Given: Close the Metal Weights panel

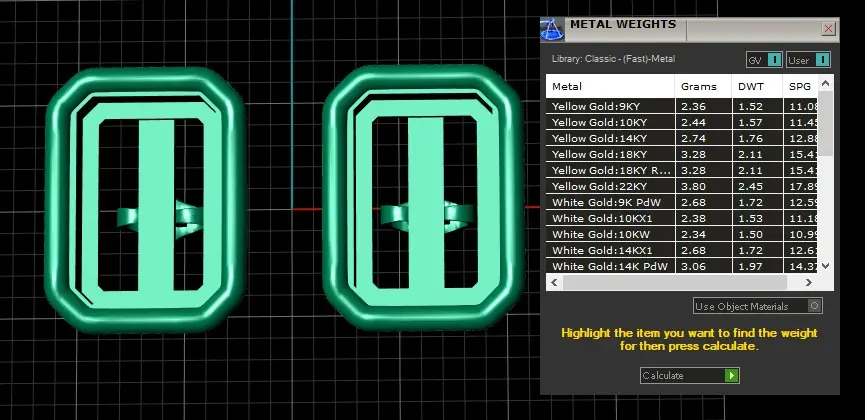Looking at the screenshot, I should [x=828, y=29].
